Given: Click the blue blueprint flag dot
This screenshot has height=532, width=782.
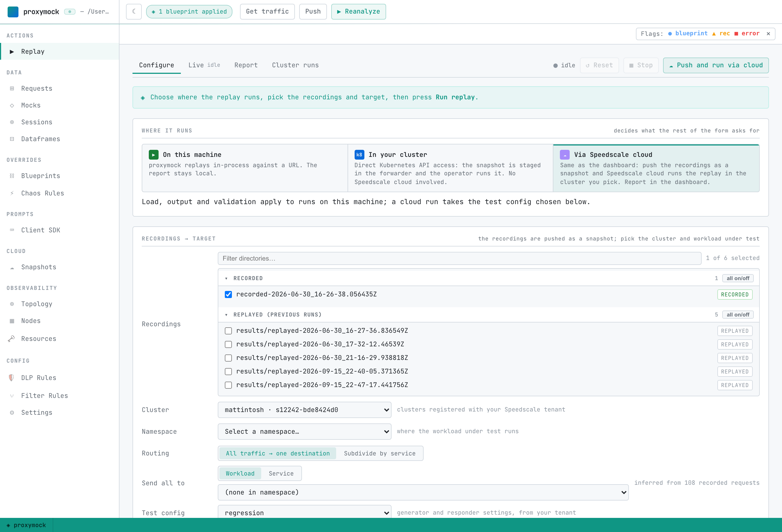Looking at the screenshot, I should pos(670,34).
